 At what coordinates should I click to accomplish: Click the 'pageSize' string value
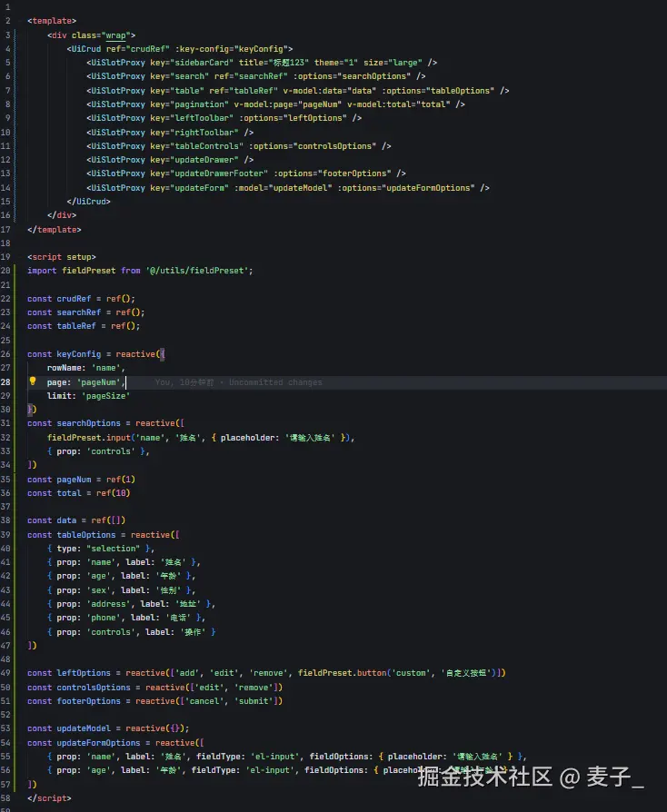(106, 396)
